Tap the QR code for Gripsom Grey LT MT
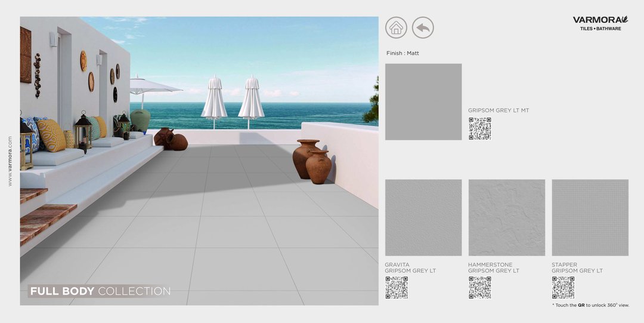Image resolution: width=644 pixels, height=323 pixels. (x=479, y=128)
